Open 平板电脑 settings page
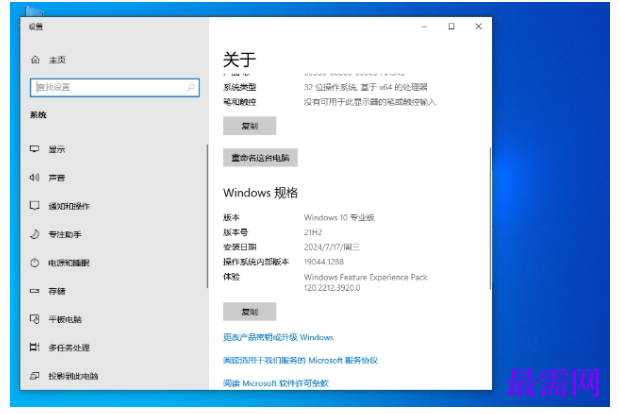 65,319
